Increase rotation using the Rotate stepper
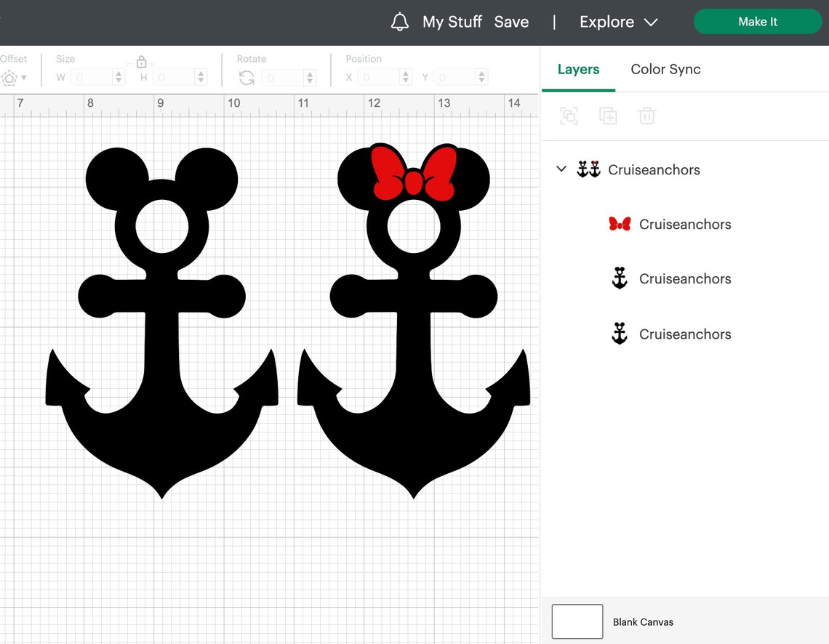The image size is (829, 644). coord(311,73)
